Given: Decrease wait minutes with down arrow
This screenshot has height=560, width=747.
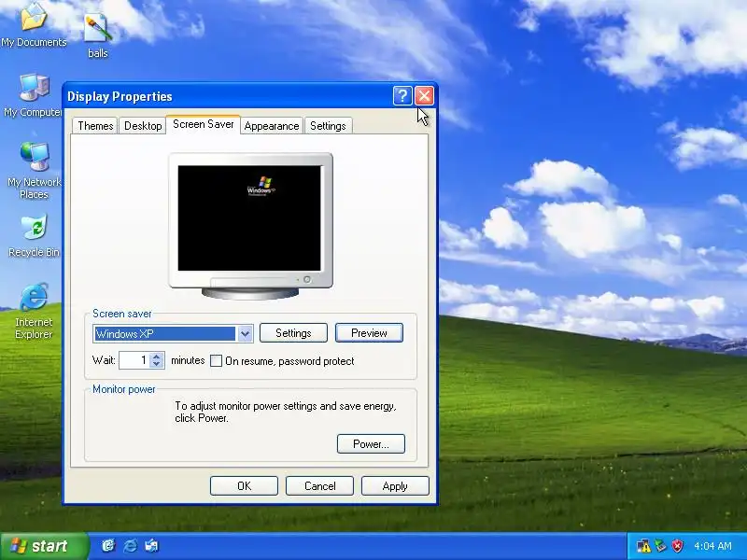Looking at the screenshot, I should click(157, 364).
